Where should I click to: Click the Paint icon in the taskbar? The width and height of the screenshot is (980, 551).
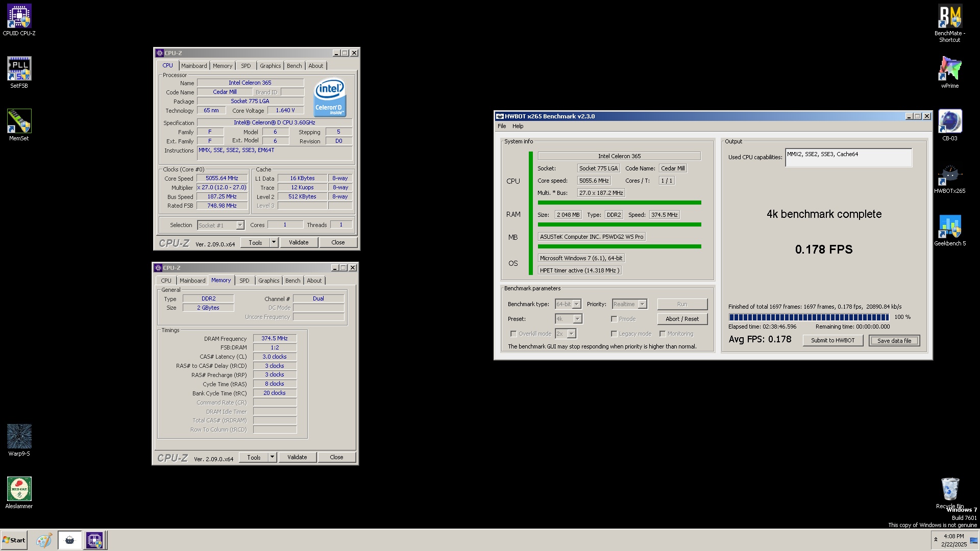[44, 540]
